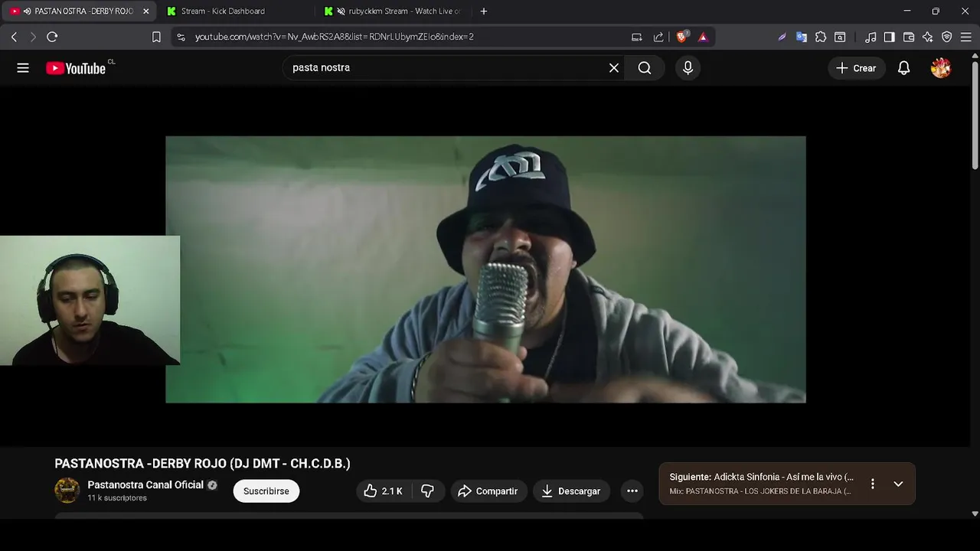Open playlist options three-dot menu

tap(872, 484)
